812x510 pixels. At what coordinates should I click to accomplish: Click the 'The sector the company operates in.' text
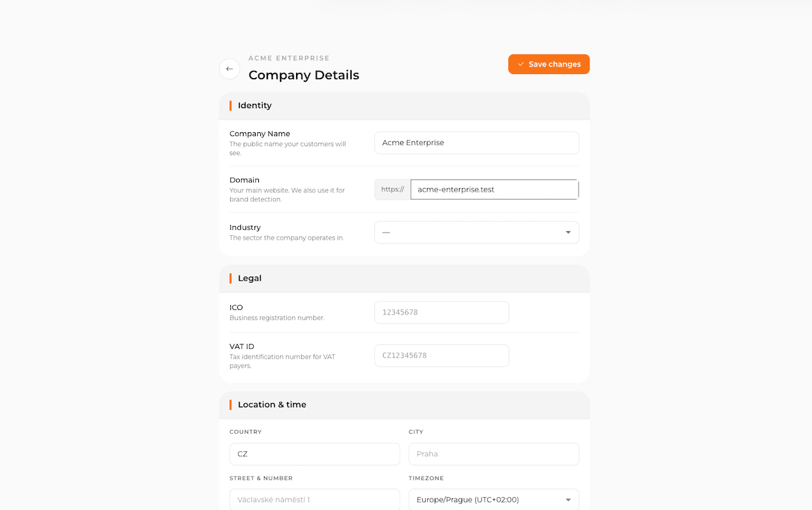point(287,238)
